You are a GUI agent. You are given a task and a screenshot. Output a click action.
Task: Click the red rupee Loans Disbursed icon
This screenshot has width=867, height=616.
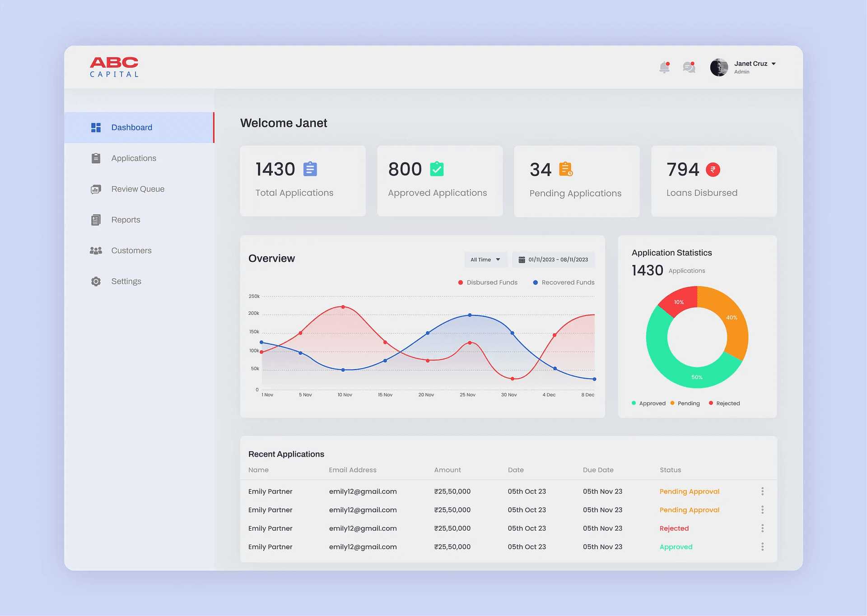point(713,170)
